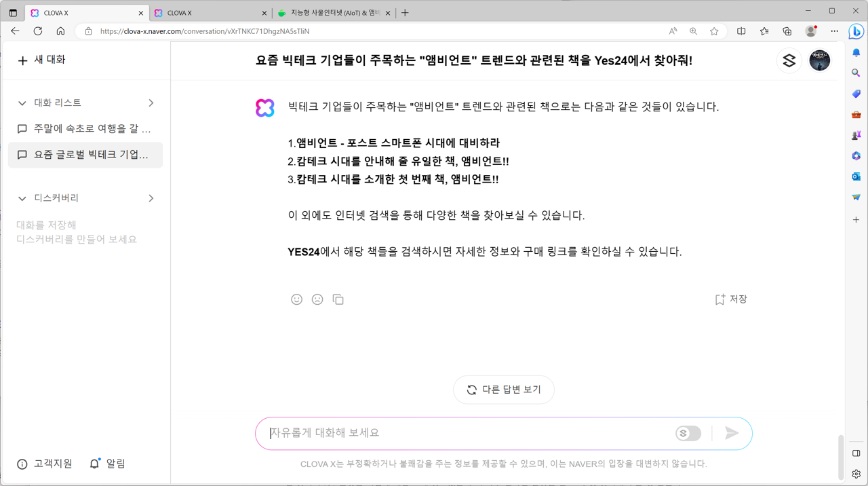Go to browser home page
The image size is (868, 486).
(x=60, y=31)
